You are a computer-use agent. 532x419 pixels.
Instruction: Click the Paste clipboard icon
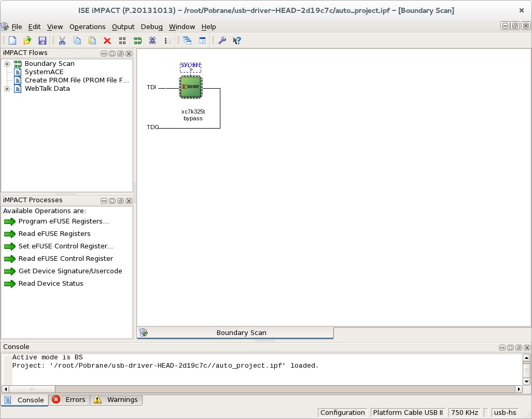[x=92, y=41]
